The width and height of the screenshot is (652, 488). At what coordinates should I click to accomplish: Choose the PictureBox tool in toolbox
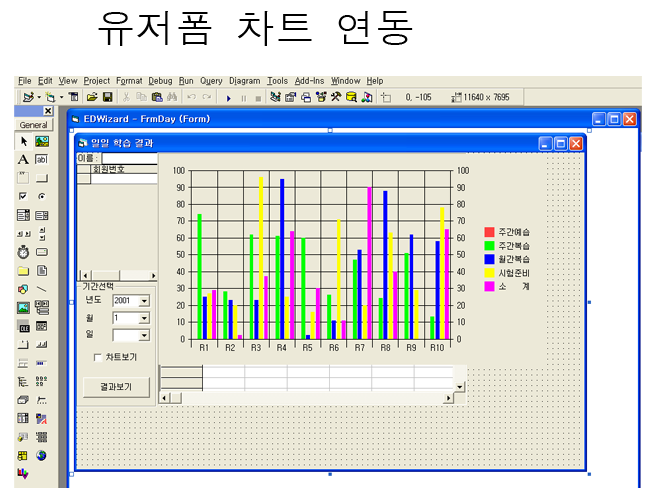(x=41, y=142)
